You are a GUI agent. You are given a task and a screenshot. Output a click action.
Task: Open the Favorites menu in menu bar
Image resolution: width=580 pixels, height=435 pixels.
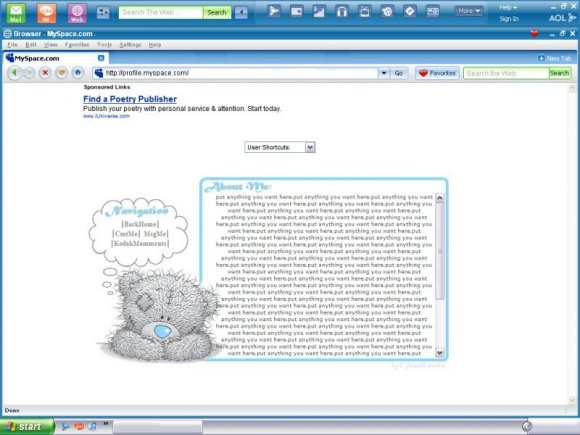click(77, 45)
